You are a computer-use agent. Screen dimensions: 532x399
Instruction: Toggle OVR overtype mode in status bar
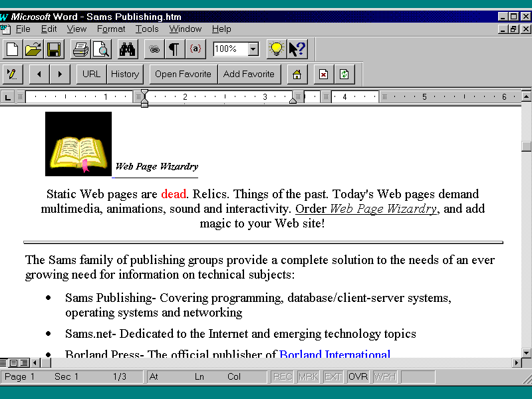(x=358, y=377)
